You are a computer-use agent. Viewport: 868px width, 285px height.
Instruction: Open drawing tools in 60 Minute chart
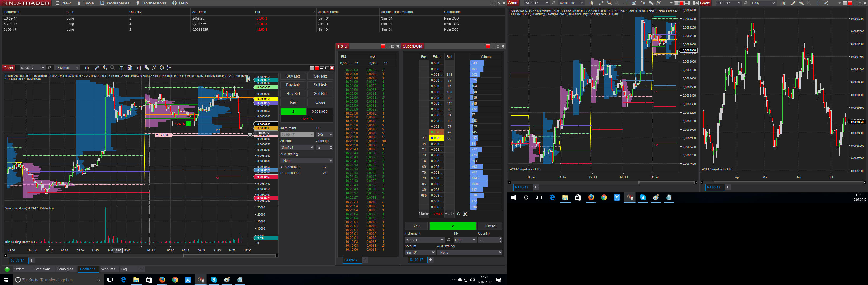tap(601, 3)
